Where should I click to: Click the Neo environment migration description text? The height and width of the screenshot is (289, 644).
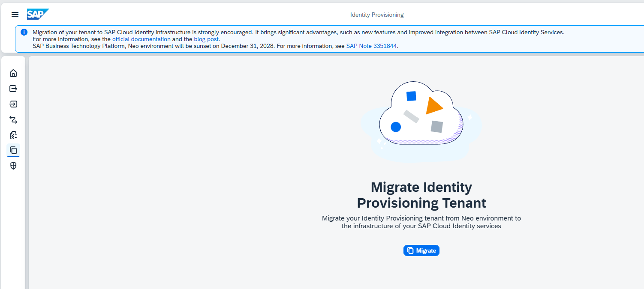coord(421,222)
